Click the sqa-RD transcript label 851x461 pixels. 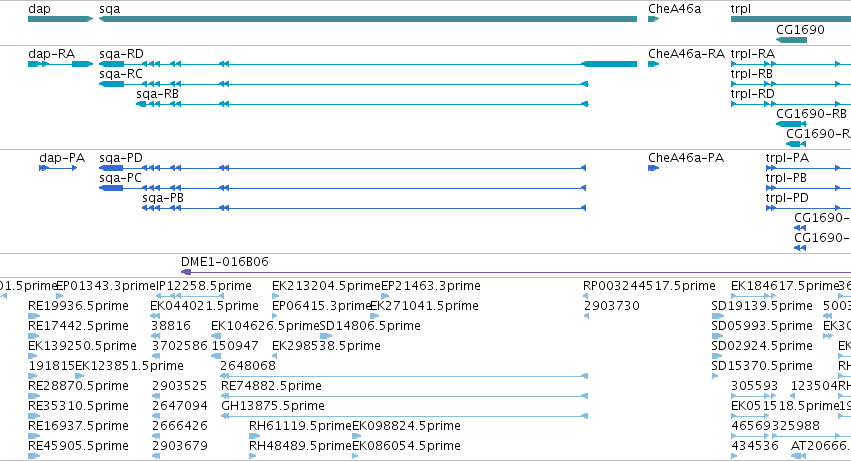(121, 54)
